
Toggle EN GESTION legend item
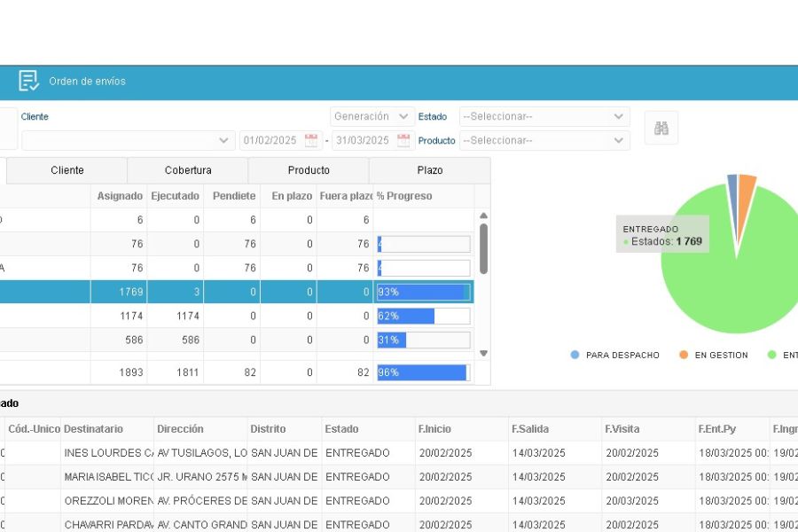714,355
